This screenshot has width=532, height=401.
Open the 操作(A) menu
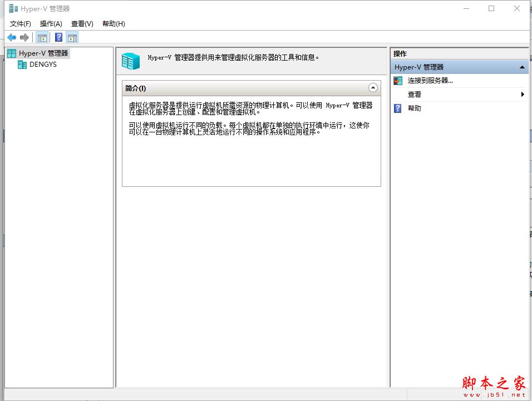51,24
